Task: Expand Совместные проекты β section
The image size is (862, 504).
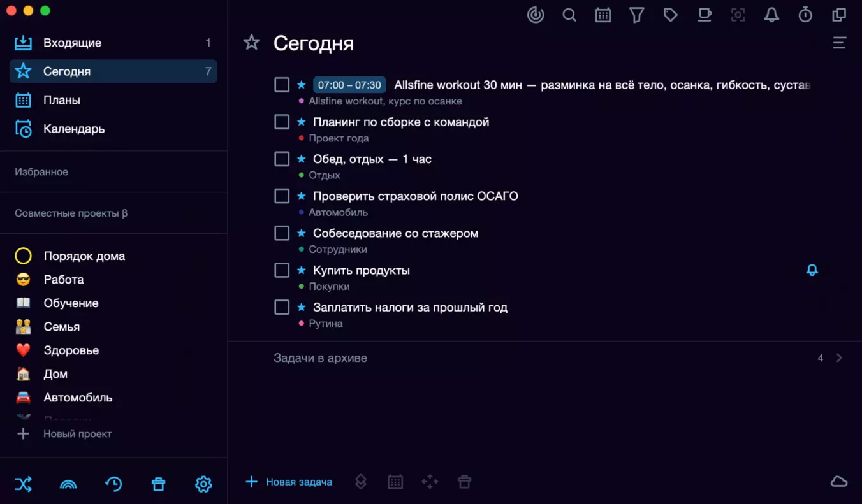Action: click(x=71, y=213)
